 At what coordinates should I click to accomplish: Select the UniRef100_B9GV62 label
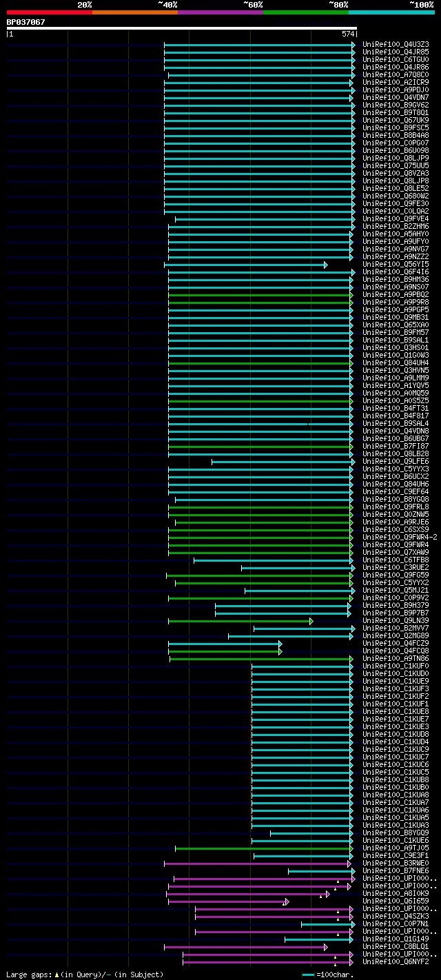[x=396, y=105]
